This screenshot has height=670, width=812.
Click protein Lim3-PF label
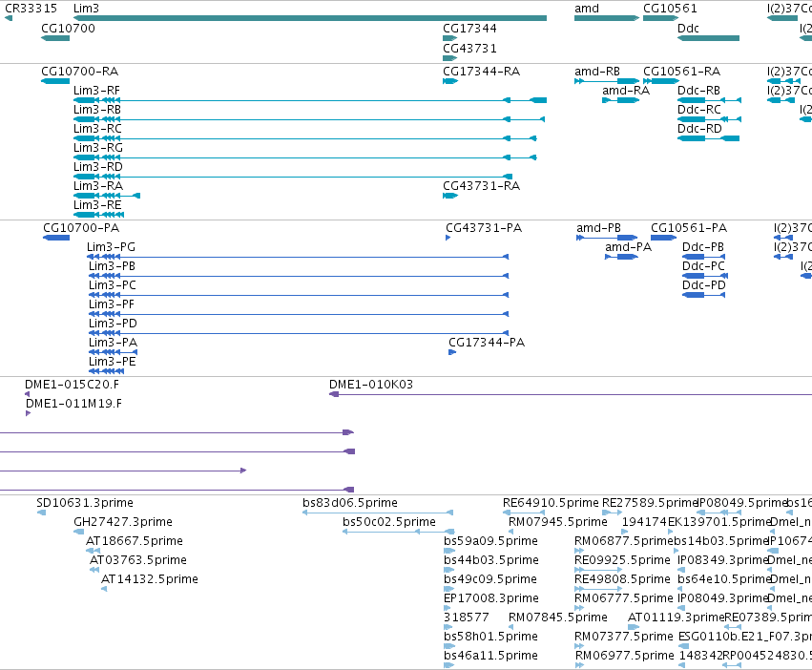click(112, 304)
